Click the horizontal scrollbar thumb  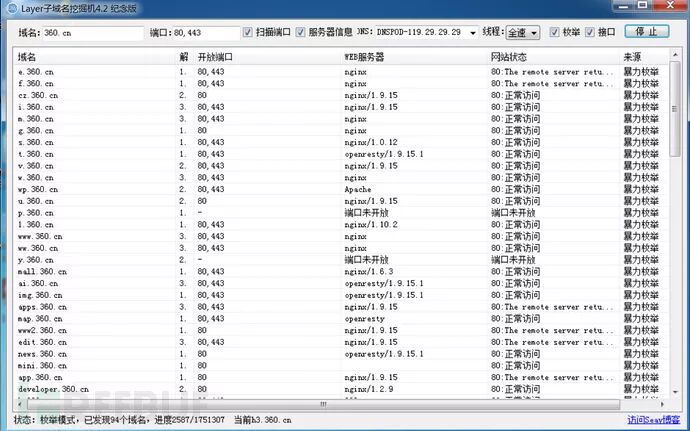coord(323,404)
